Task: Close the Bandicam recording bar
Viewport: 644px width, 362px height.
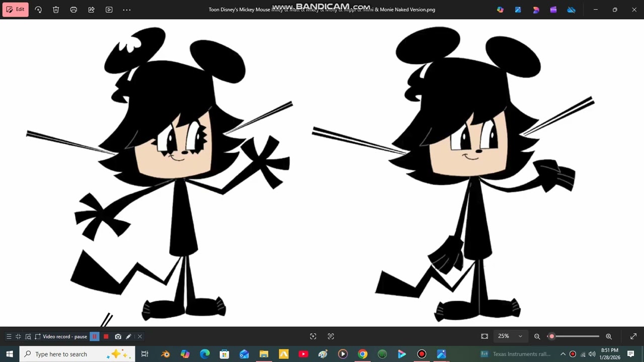Action: pyautogui.click(x=140, y=336)
